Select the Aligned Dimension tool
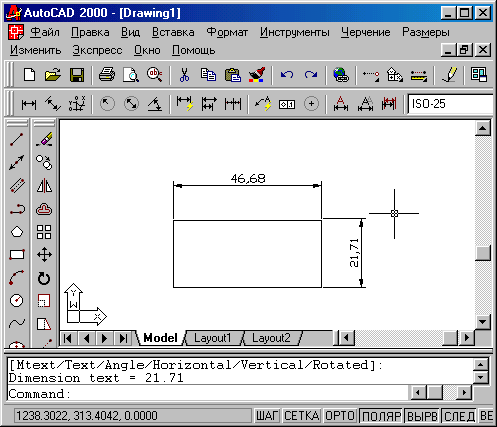 pyautogui.click(x=53, y=104)
